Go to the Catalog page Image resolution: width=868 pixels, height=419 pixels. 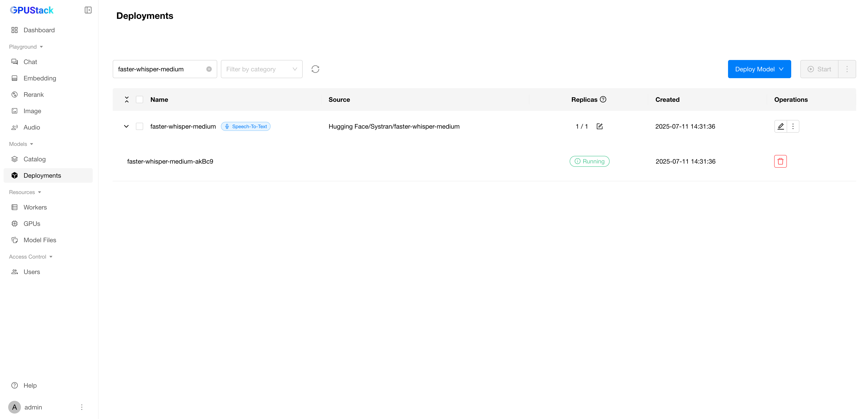point(34,159)
